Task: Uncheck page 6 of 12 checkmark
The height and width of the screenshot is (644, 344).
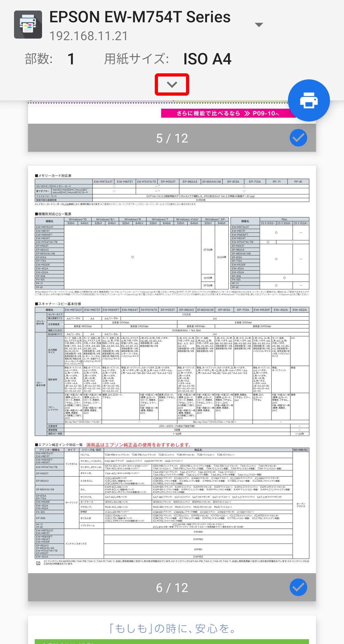Action: pos(298,587)
